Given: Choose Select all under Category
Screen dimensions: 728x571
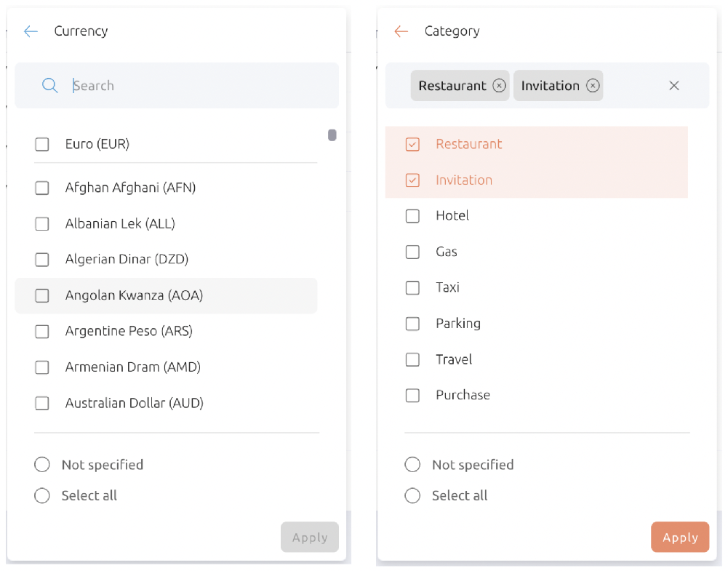Looking at the screenshot, I should (x=412, y=495).
